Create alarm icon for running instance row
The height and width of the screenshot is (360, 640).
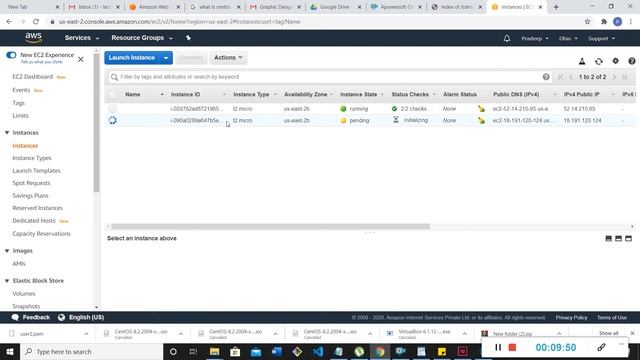pyautogui.click(x=482, y=109)
